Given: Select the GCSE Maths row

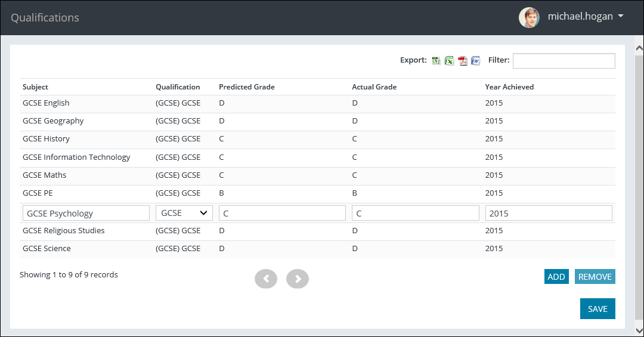Looking at the screenshot, I should (x=45, y=175).
